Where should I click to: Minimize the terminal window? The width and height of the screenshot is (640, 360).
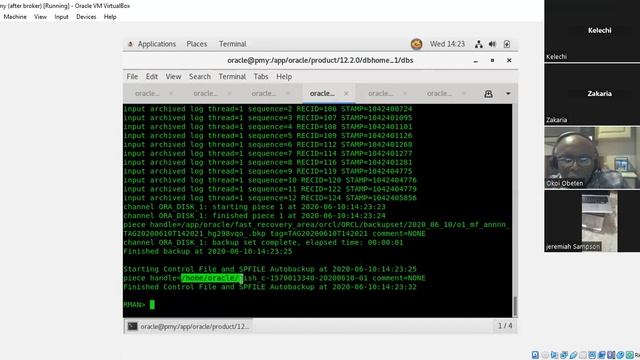pos(476,61)
